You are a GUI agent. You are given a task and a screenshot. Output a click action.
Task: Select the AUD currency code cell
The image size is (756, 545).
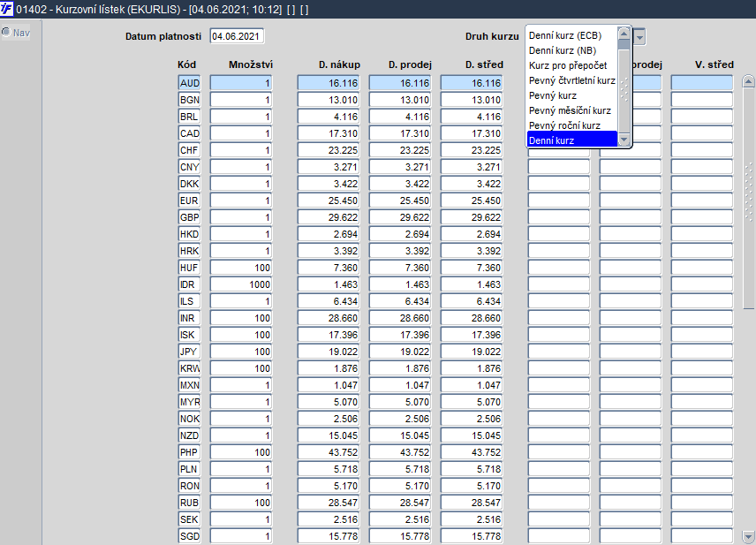point(189,83)
